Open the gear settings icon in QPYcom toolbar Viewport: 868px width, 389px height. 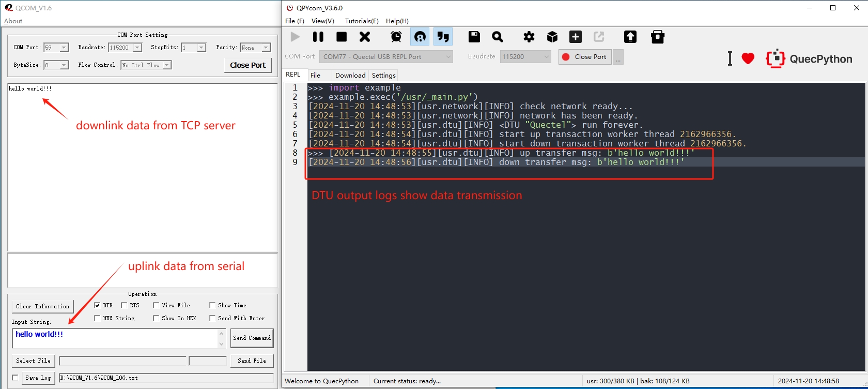529,37
